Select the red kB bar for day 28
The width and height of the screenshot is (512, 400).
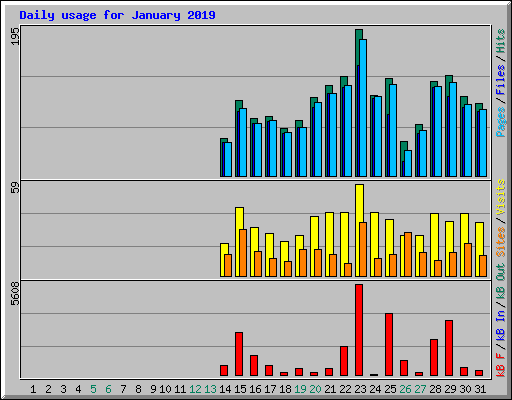point(434,358)
